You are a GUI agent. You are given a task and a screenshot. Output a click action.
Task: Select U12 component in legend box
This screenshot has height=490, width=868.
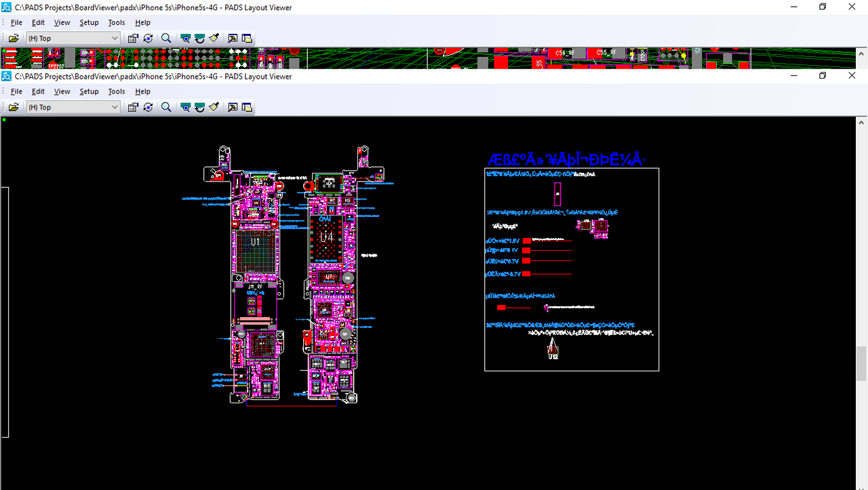point(553,352)
